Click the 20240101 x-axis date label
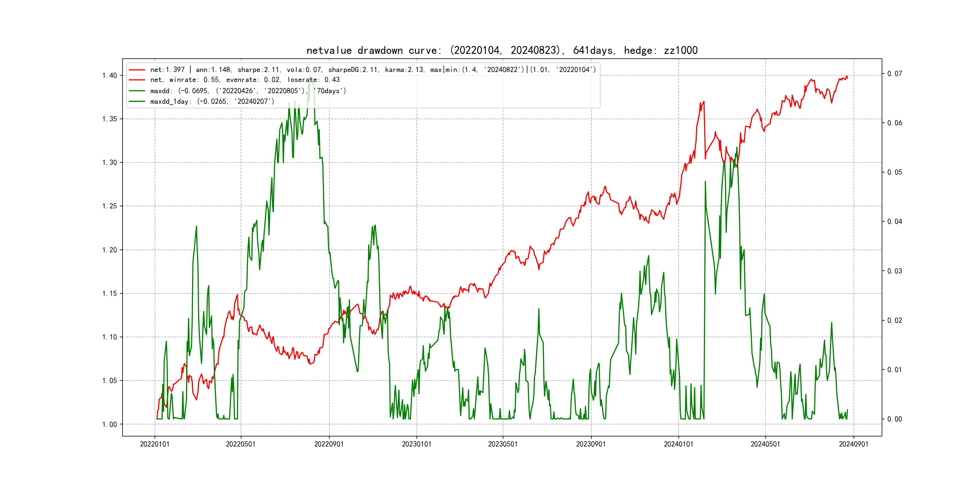Screen dimensions: 980x490 [x=678, y=444]
